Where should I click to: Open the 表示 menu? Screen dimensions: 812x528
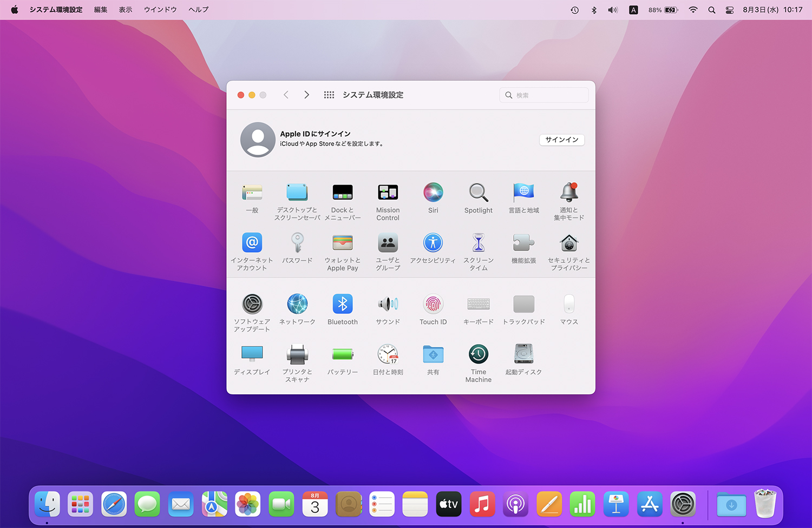(x=126, y=10)
